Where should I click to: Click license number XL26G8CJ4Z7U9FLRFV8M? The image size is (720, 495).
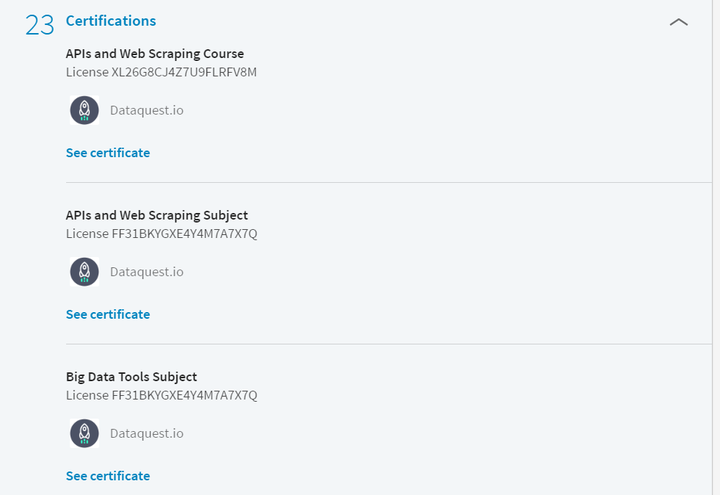184,72
